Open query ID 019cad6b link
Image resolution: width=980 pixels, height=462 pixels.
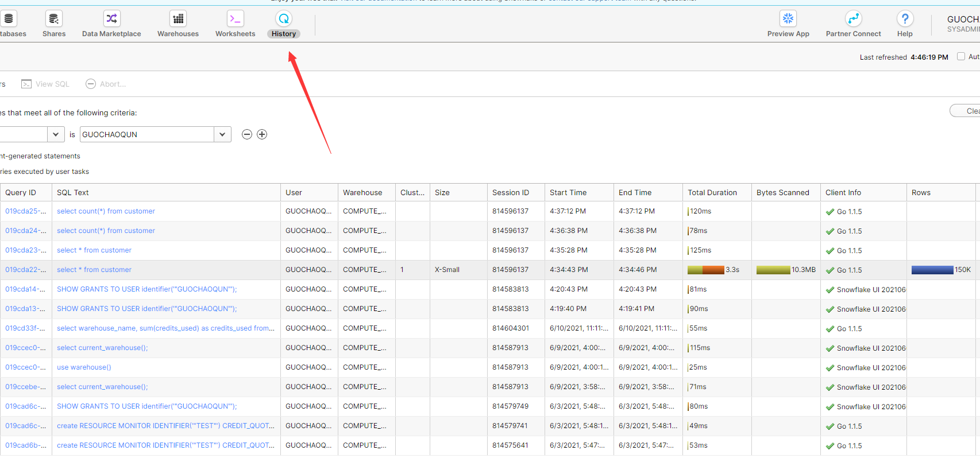coord(26,445)
